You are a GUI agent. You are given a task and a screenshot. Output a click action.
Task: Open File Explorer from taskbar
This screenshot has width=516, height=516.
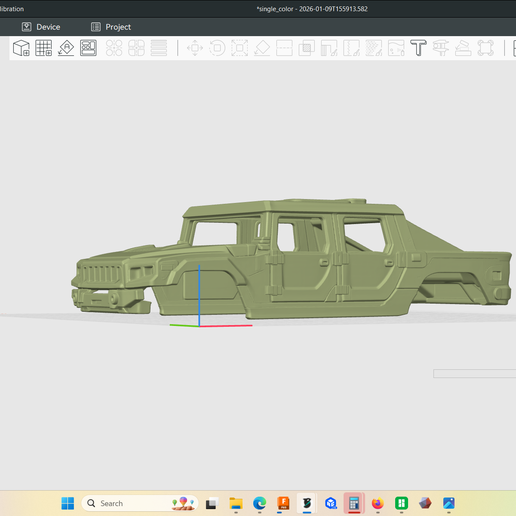tap(236, 503)
